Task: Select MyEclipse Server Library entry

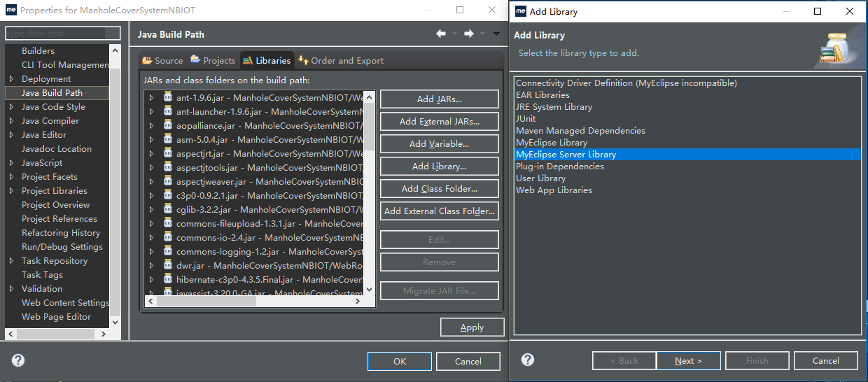Action: point(687,155)
